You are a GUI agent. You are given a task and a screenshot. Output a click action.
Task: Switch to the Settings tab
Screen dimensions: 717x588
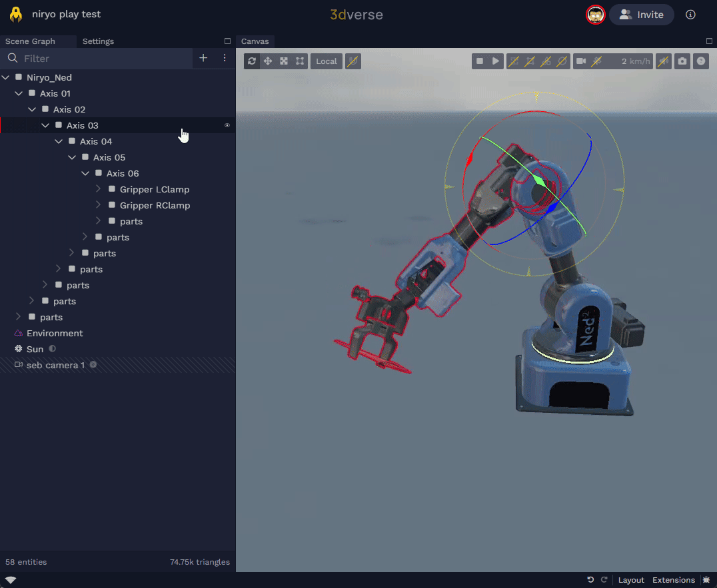tap(98, 41)
